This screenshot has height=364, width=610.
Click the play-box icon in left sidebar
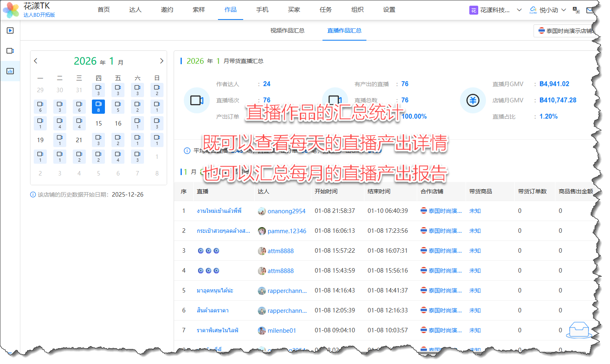pyautogui.click(x=10, y=30)
